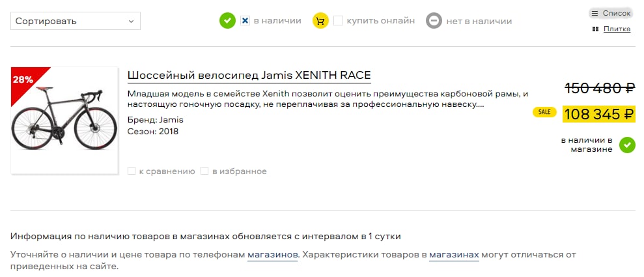Uncheck the «в наличии» filter checkbox

pyautogui.click(x=245, y=21)
